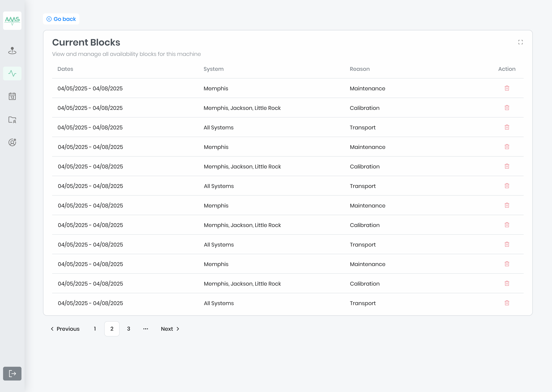The width and height of the screenshot is (552, 392).
Task: Click the logout icon at bottom-left
Action: [x=12, y=373]
